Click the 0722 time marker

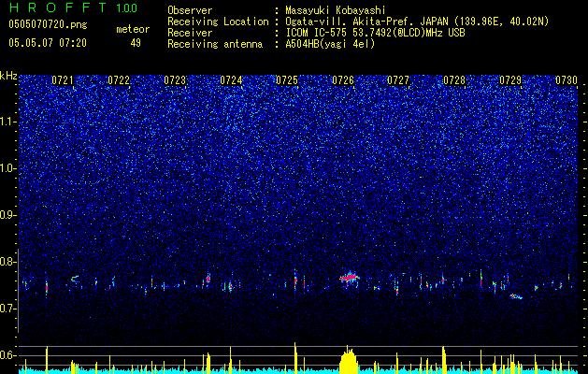[119, 80]
